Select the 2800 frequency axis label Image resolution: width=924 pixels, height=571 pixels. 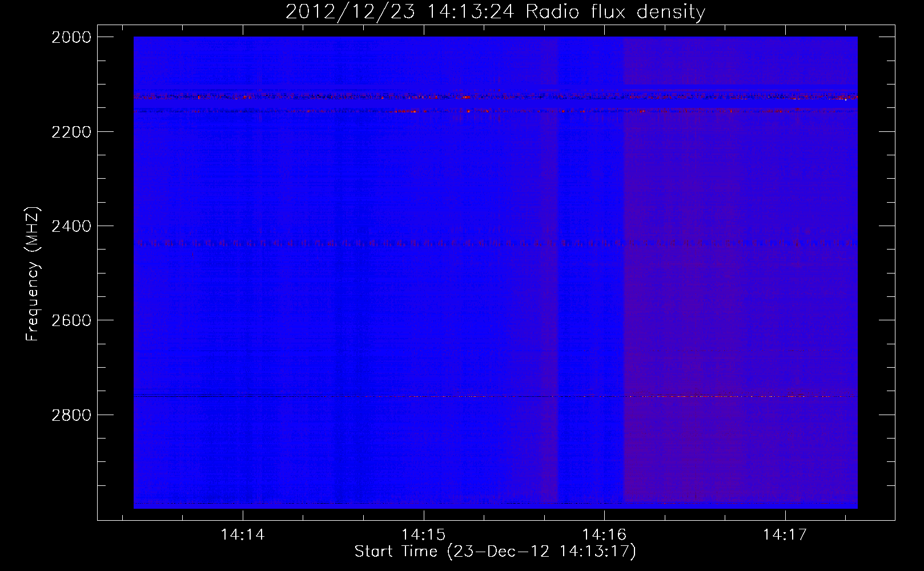pos(71,415)
